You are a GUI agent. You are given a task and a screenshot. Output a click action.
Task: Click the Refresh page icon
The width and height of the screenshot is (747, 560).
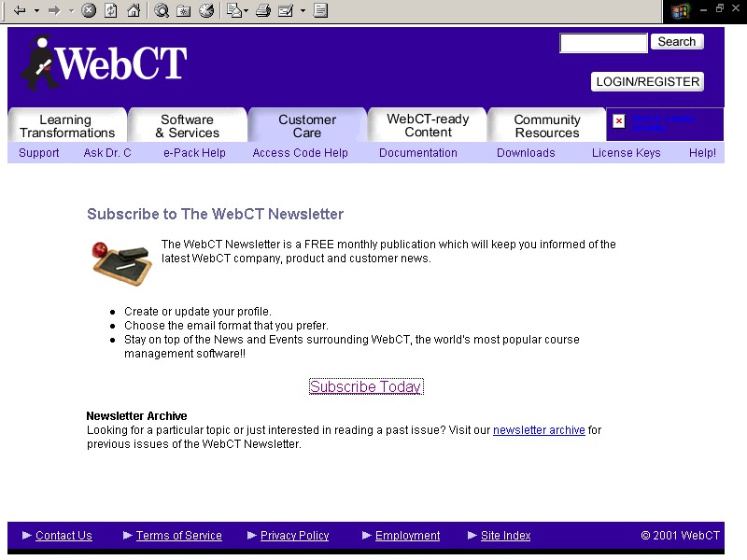(111, 10)
